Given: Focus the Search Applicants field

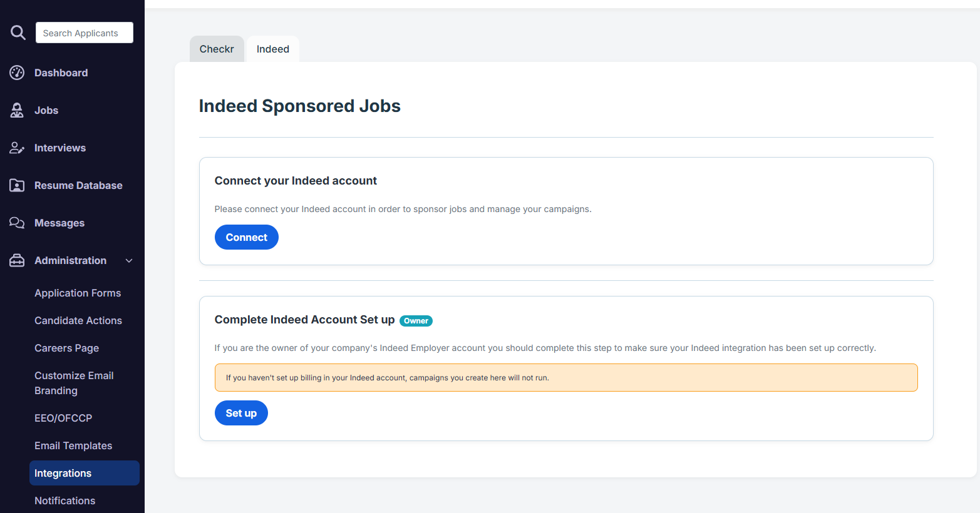Looking at the screenshot, I should tap(85, 33).
